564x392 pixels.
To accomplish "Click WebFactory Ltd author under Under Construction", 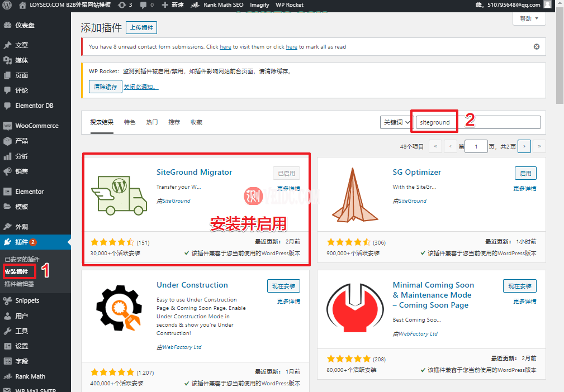I will pyautogui.click(x=182, y=347).
